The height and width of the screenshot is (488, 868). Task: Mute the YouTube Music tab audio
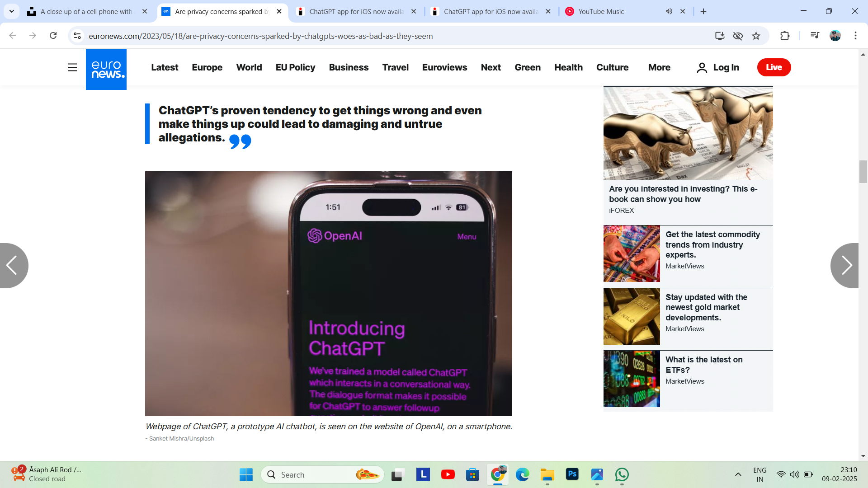tap(669, 11)
